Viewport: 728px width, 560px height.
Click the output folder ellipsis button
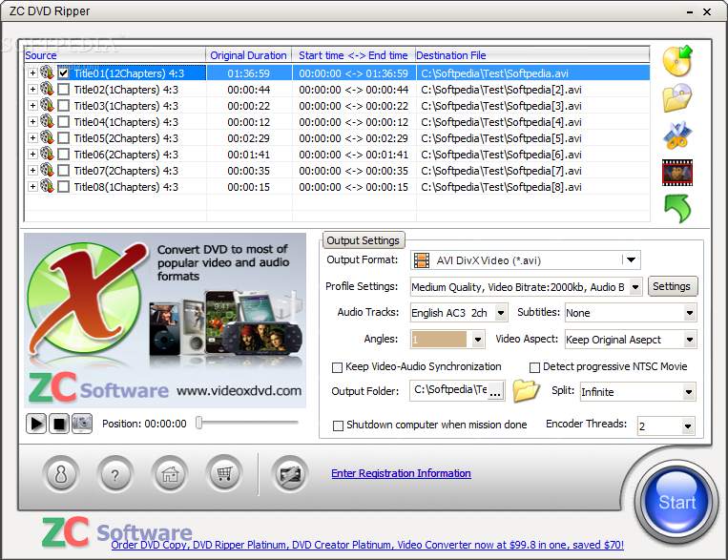(x=495, y=390)
